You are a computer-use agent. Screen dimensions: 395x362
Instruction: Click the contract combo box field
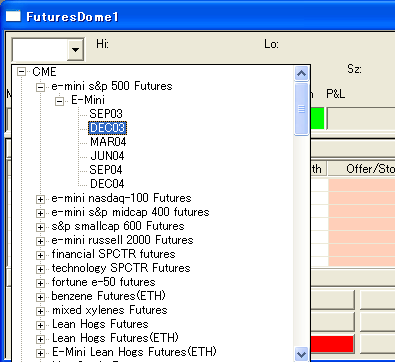(x=40, y=49)
